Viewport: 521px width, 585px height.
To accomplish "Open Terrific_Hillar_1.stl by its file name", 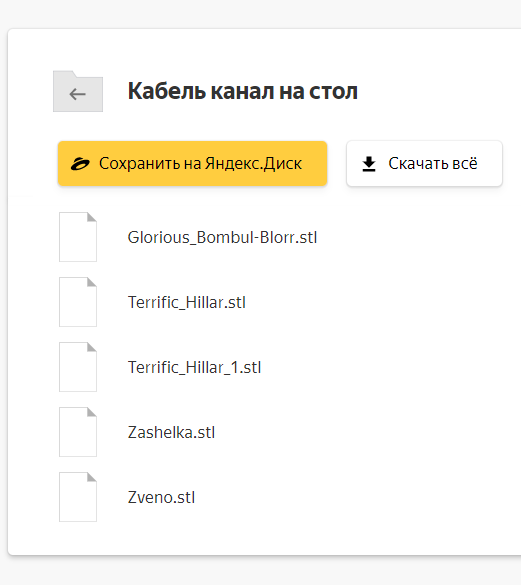I will click(x=194, y=367).
